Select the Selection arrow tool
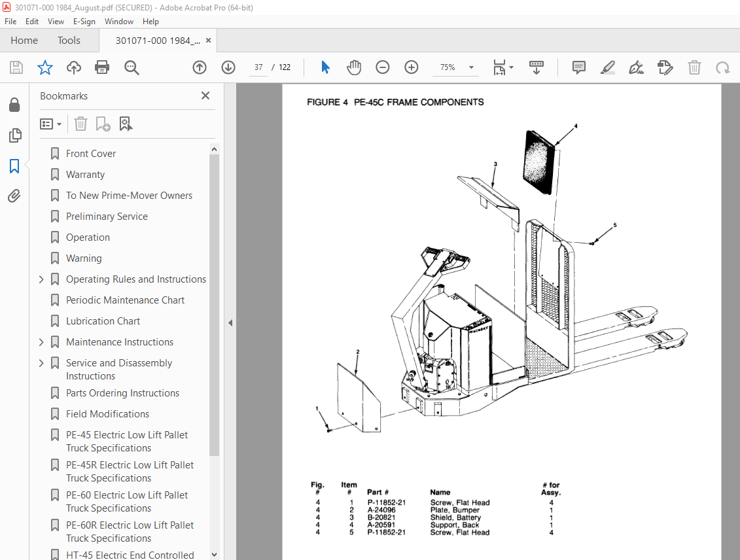This screenshot has width=740, height=560. (325, 67)
